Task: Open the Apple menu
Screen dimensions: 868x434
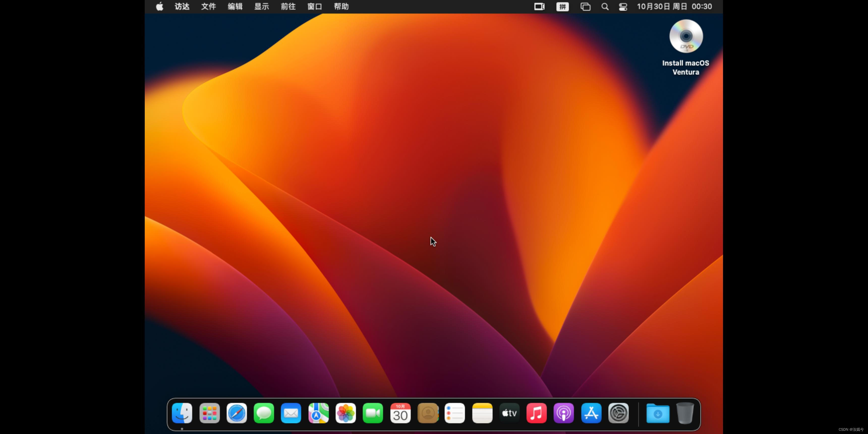Action: click(x=160, y=6)
